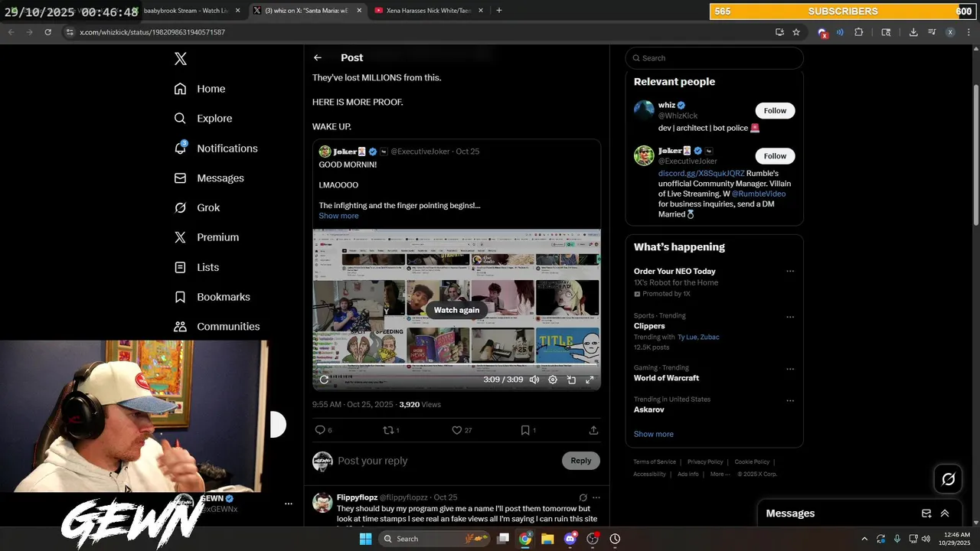Open File Explorer from taskbar

pyautogui.click(x=547, y=539)
